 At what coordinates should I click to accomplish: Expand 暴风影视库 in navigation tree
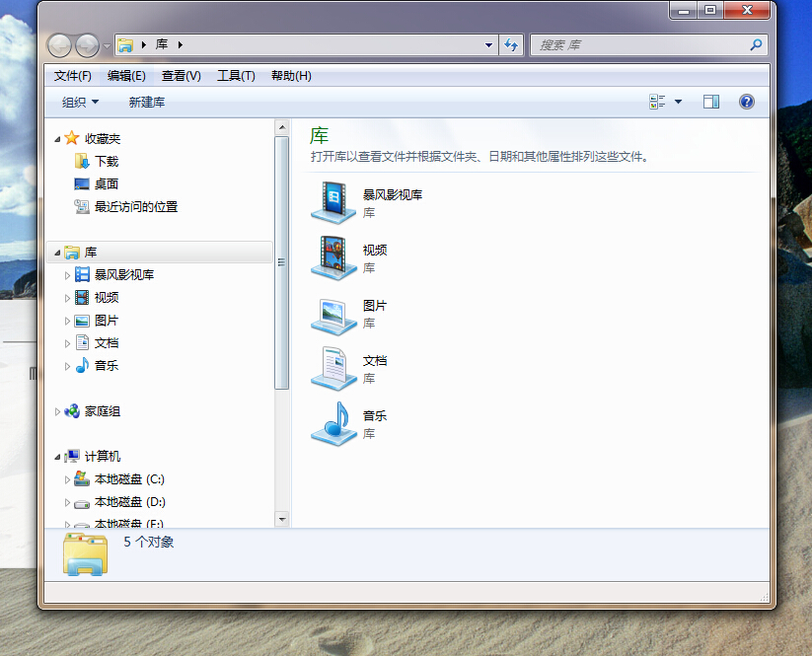tap(67, 275)
